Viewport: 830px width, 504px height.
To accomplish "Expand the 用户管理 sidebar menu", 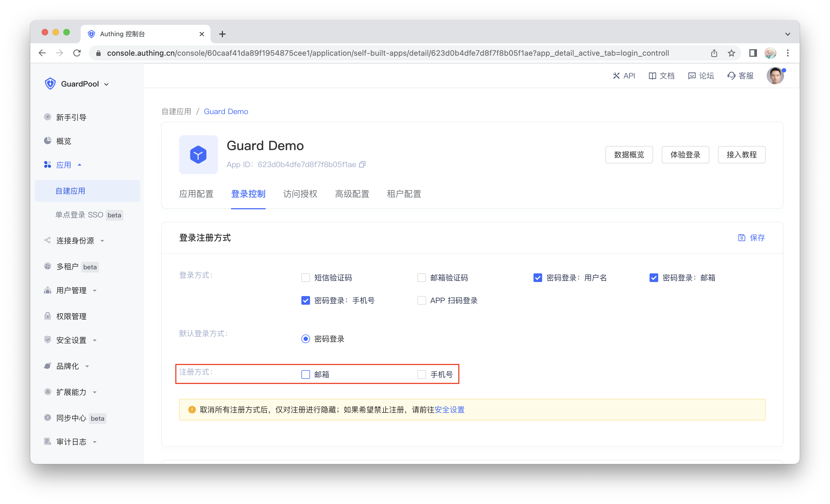I will click(71, 290).
